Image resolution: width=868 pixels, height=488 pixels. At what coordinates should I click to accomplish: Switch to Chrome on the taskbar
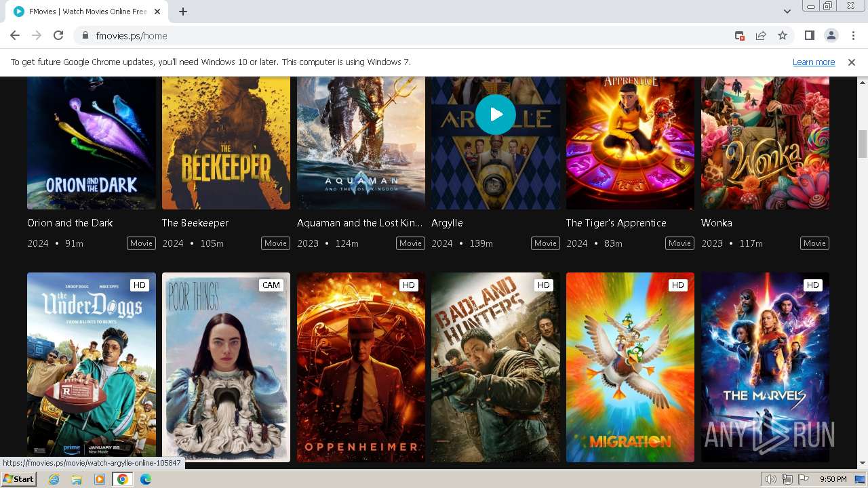coord(123,479)
